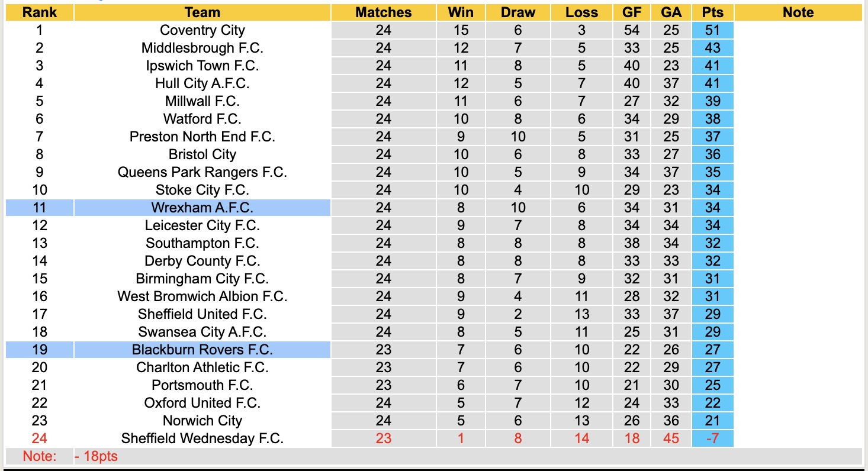Click the Team column header
Viewport: 868px width, 471px height.
(202, 12)
